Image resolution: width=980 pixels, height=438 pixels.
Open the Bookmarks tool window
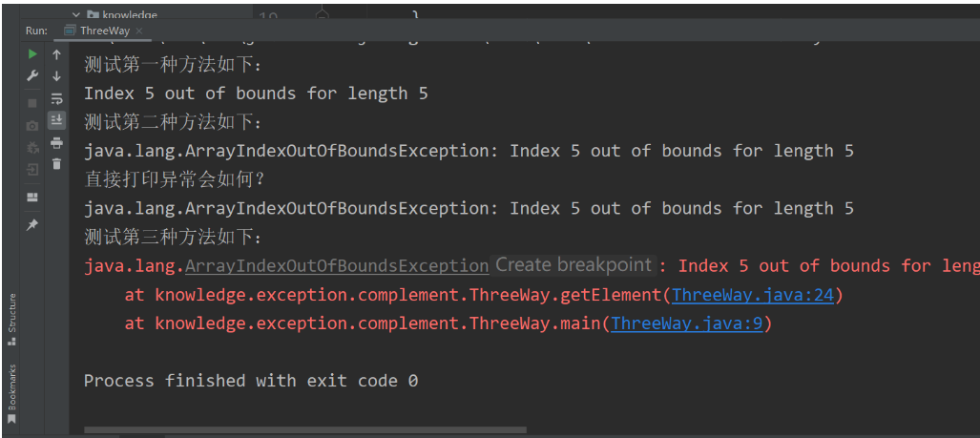(x=11, y=394)
